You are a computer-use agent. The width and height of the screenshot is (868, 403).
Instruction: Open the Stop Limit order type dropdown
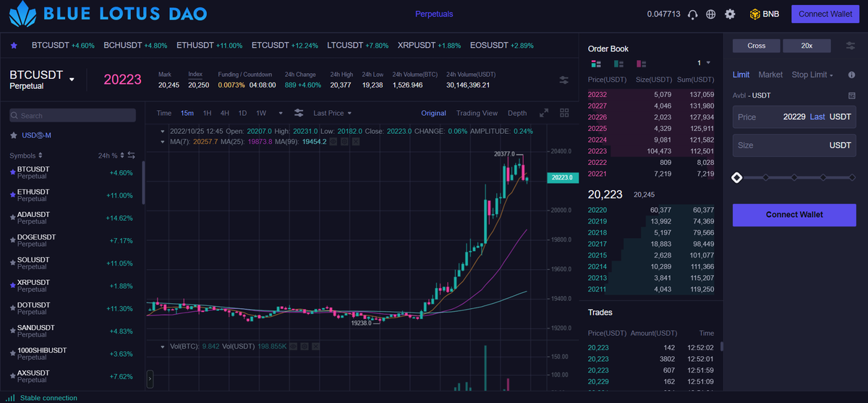(x=812, y=75)
